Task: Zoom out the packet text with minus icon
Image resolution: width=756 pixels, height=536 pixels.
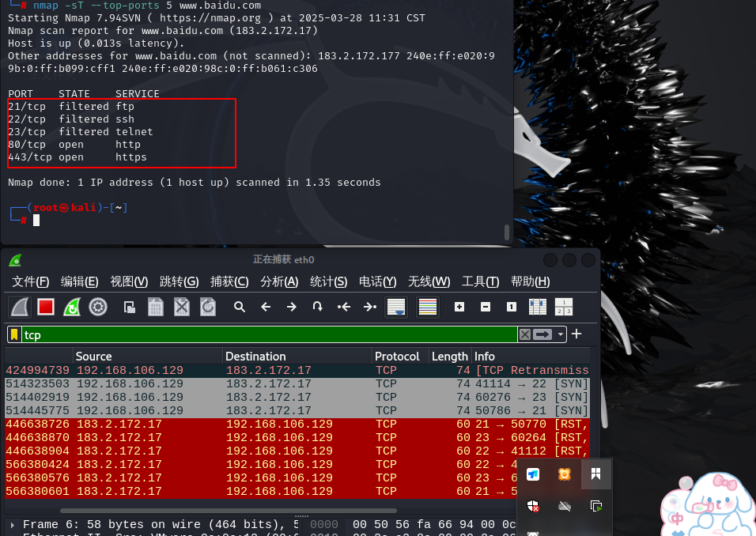Action: point(486,307)
